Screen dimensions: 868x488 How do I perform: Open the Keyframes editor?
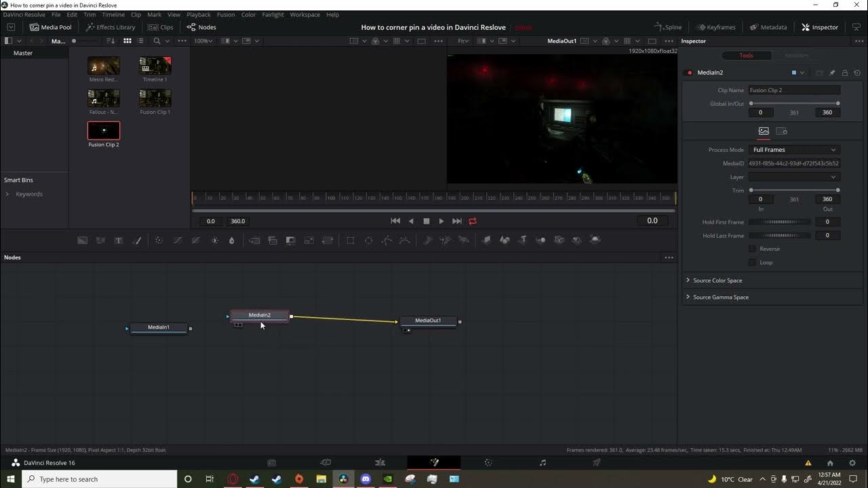tap(715, 27)
